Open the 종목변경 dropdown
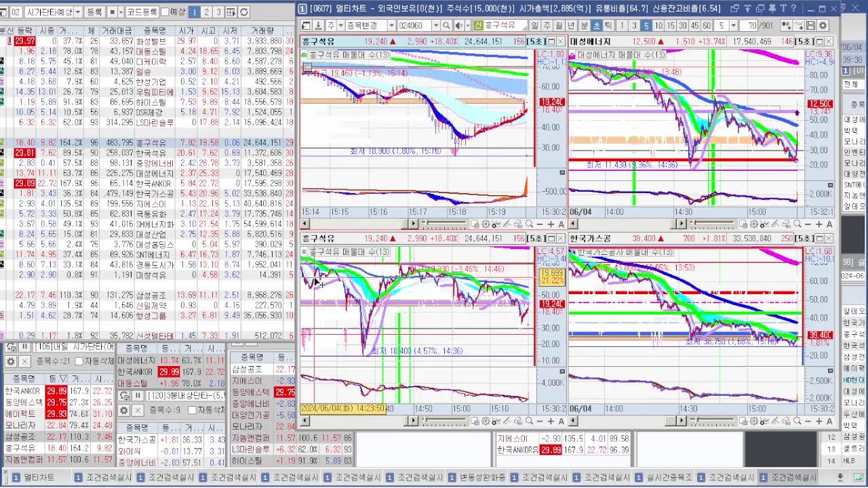Image resolution: width=868 pixels, height=488 pixels. click(391, 26)
